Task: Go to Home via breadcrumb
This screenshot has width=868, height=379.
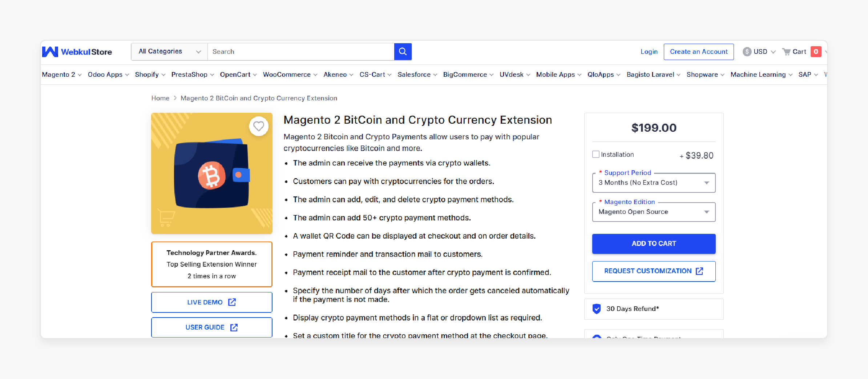Action: [x=160, y=98]
